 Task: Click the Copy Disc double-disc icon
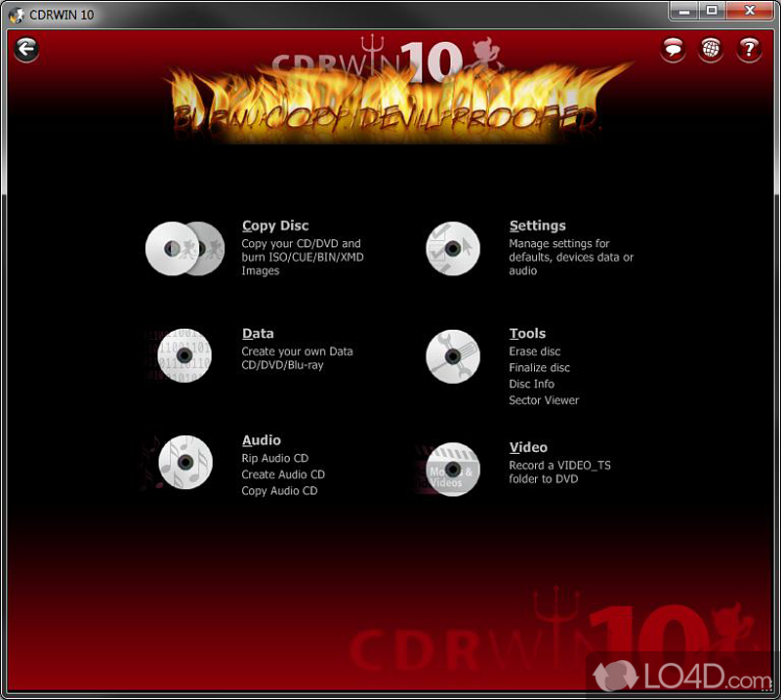[185, 249]
